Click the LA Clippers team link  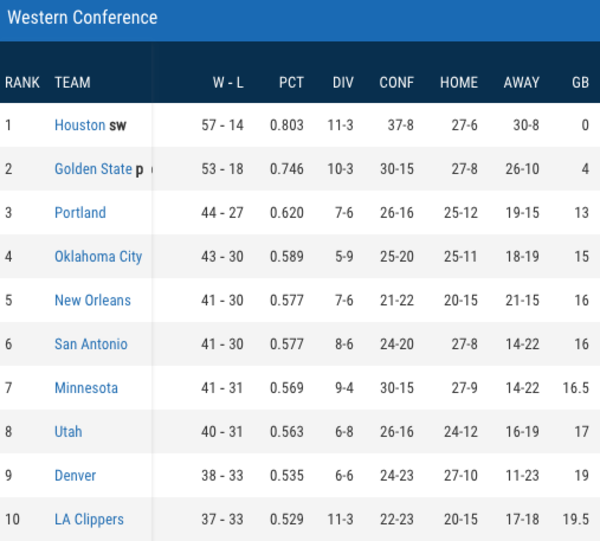tap(89, 519)
